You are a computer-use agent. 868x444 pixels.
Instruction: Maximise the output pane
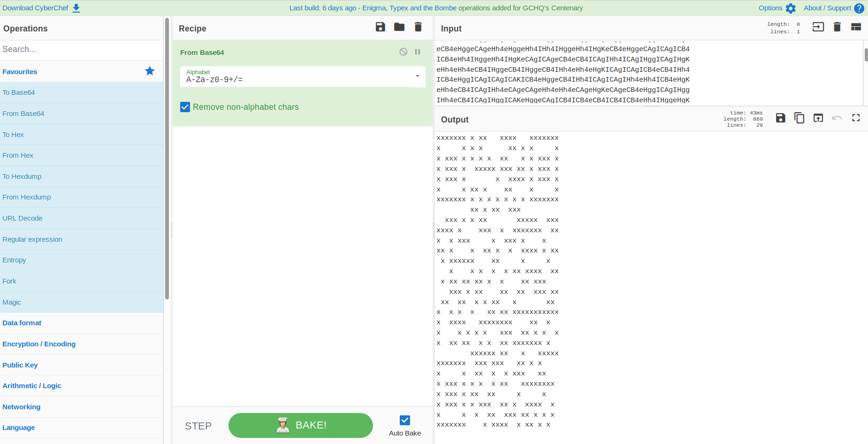856,118
